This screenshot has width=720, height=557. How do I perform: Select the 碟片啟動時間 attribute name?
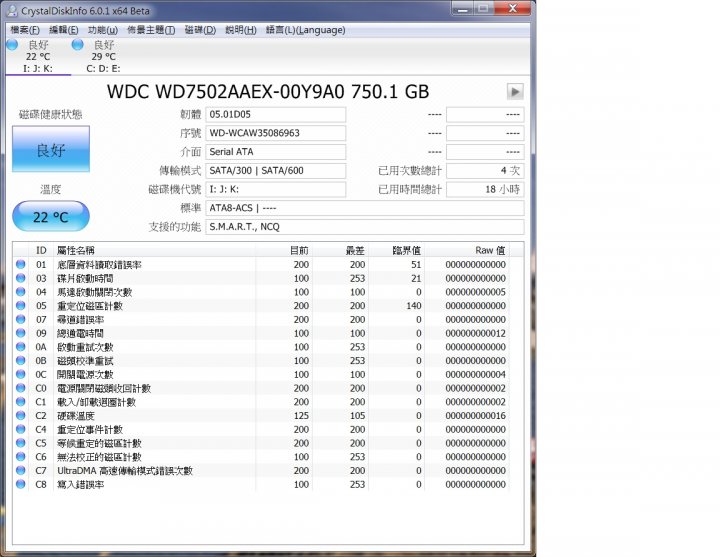(x=85, y=279)
